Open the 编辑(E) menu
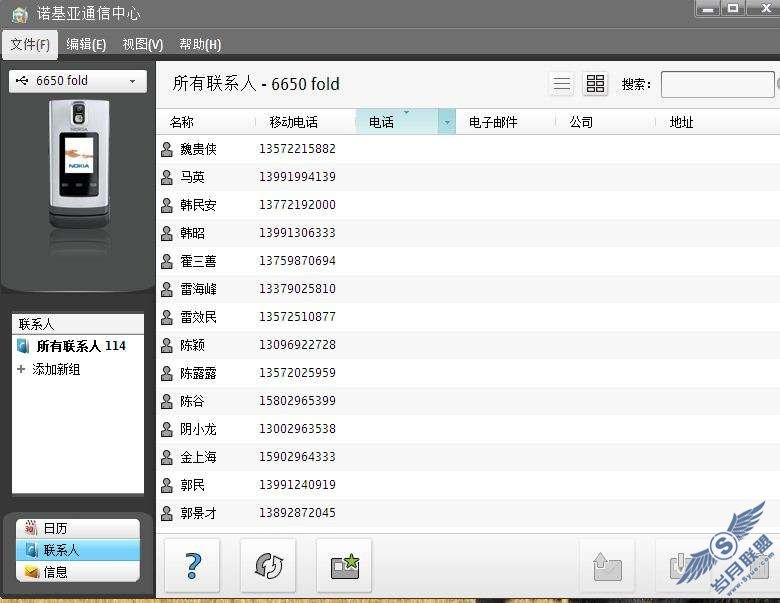This screenshot has height=603, width=780. pyautogui.click(x=86, y=44)
